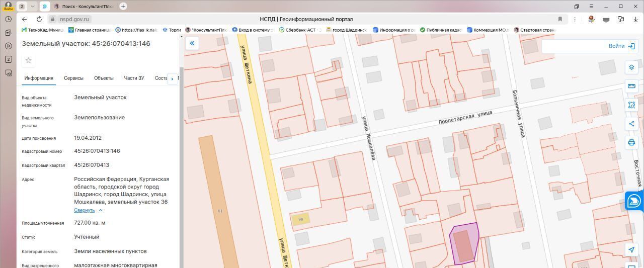The width and height of the screenshot is (644, 268).
Task: Switch to Поиск КонсультантПлюс browser tab
Action: (x=84, y=7)
